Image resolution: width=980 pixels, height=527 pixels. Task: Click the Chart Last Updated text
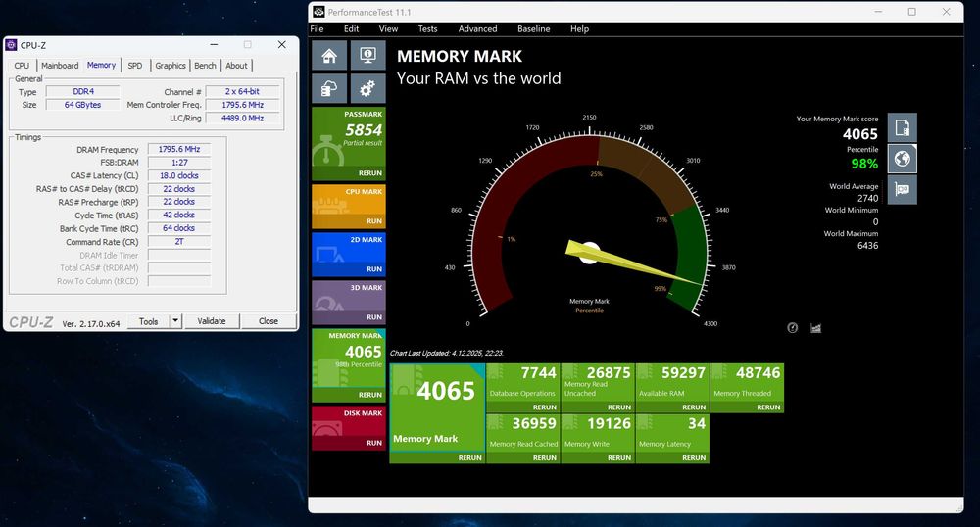(x=446, y=353)
